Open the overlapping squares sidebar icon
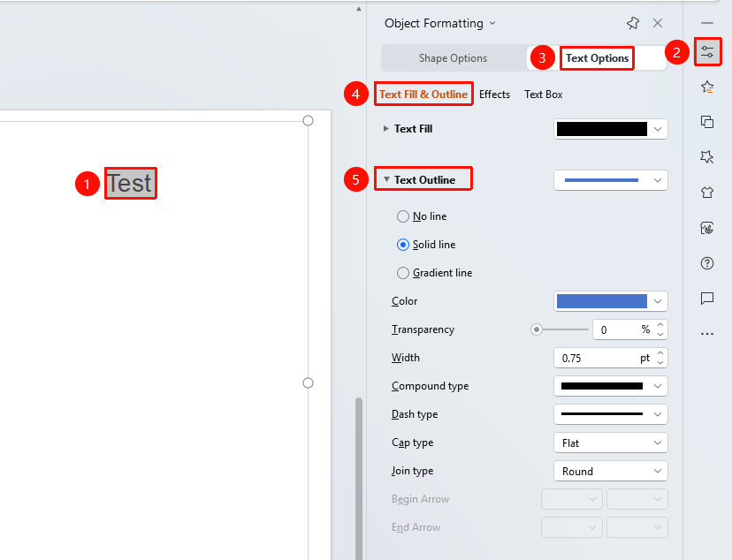Image resolution: width=732 pixels, height=560 pixels. [707, 122]
